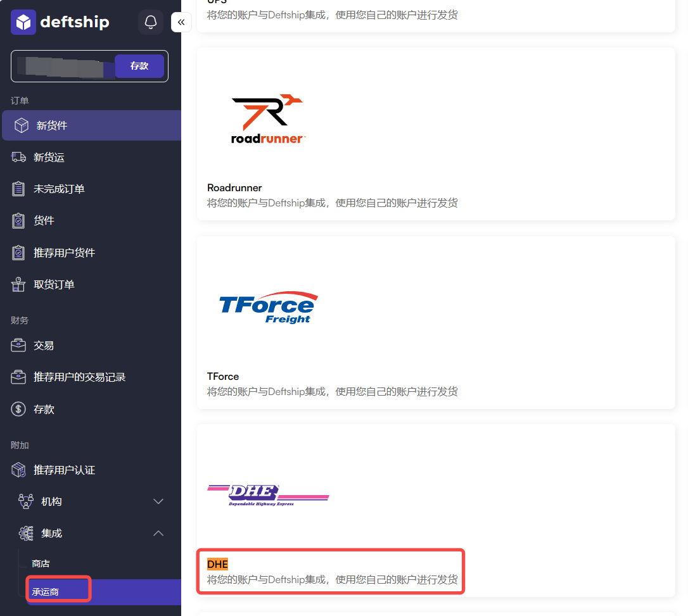Click the gift box icon beside 取货订单
The image size is (688, 616).
18,284
